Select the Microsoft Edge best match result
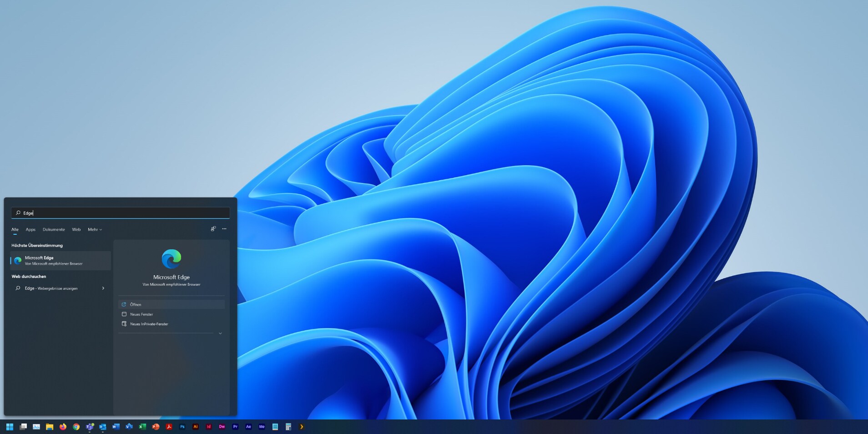Screen dimensions: 868x434 coord(61,261)
